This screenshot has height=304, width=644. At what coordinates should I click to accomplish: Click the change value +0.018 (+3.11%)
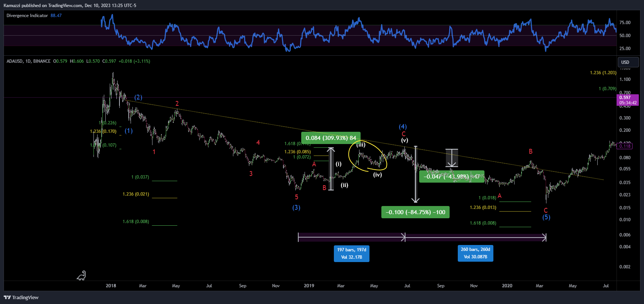tap(134, 61)
